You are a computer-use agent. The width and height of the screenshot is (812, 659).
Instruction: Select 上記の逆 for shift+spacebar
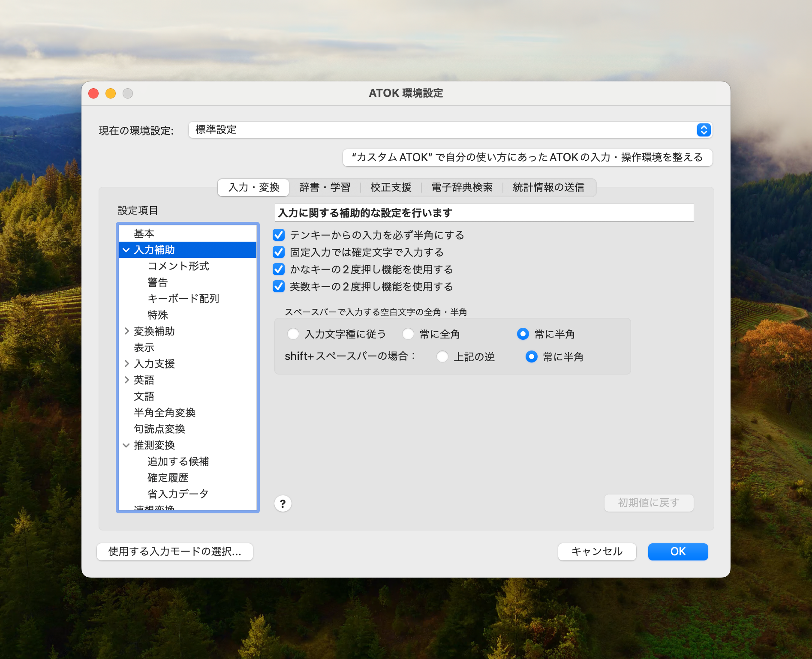click(x=442, y=356)
